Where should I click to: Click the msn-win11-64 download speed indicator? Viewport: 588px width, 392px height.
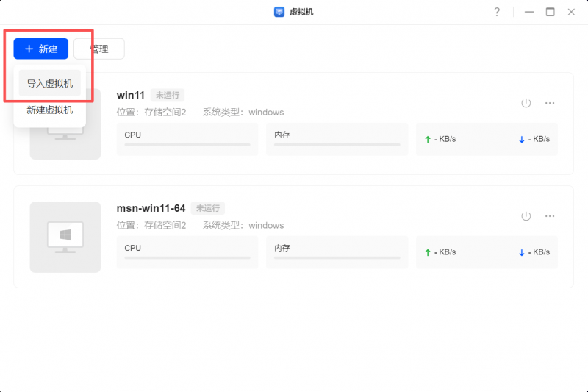[534, 252]
